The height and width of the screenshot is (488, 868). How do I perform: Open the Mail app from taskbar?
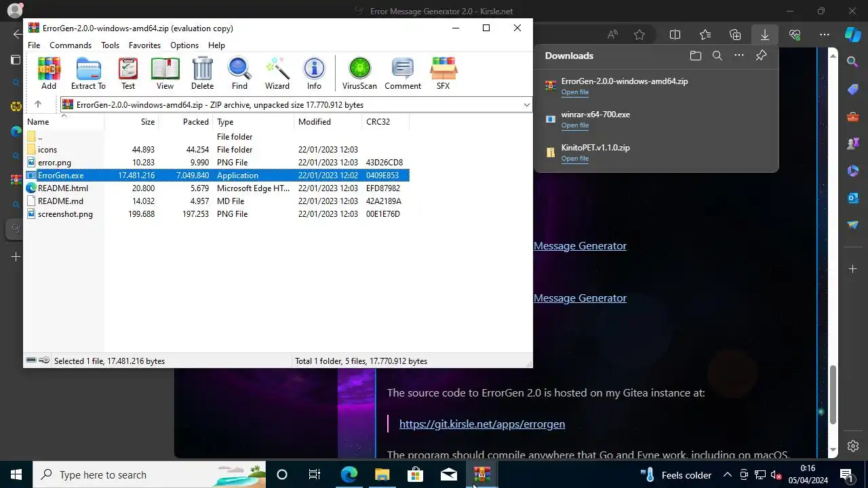(448, 474)
